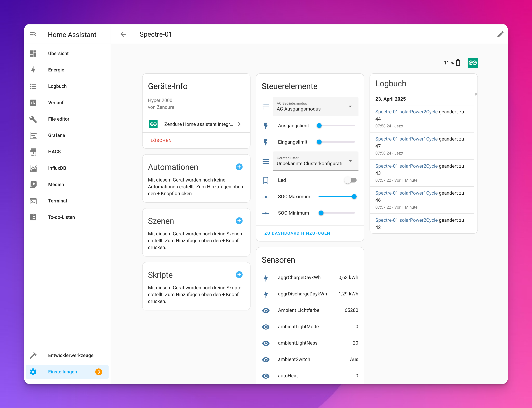This screenshot has height=408, width=532.
Task: Click the To-do-Listen clipboard icon
Action: (x=33, y=217)
